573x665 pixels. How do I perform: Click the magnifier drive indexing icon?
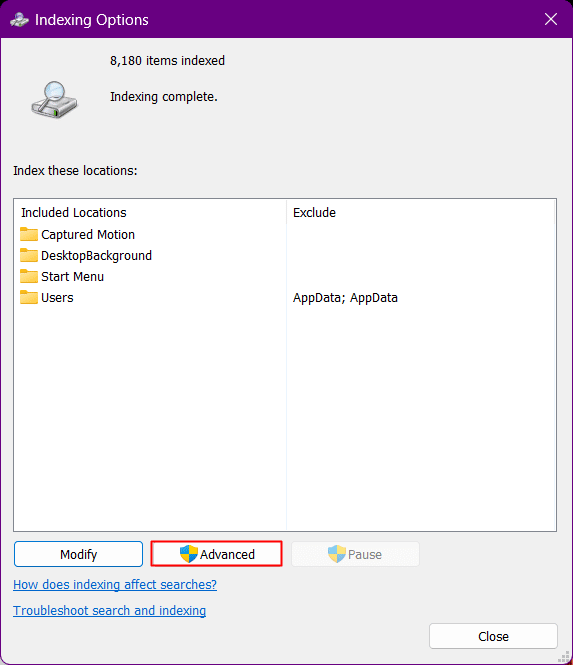tap(54, 99)
